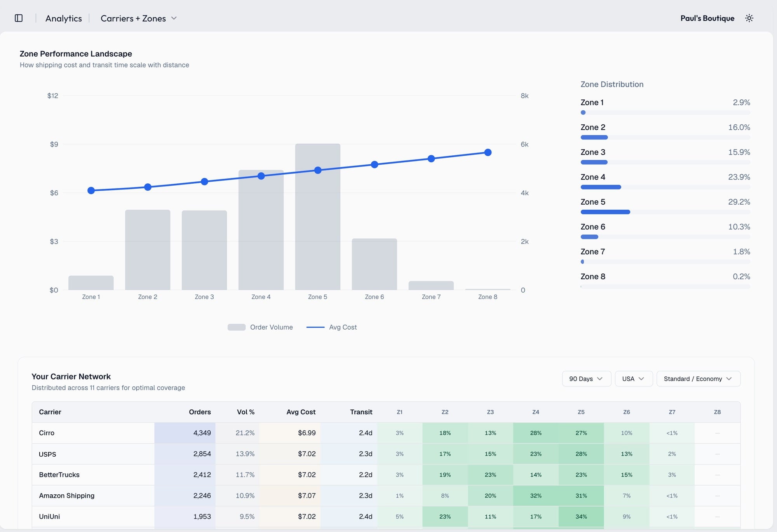Click the Zone 1 label in Zone Distribution
Screen dimensions: 777x532
click(592, 103)
